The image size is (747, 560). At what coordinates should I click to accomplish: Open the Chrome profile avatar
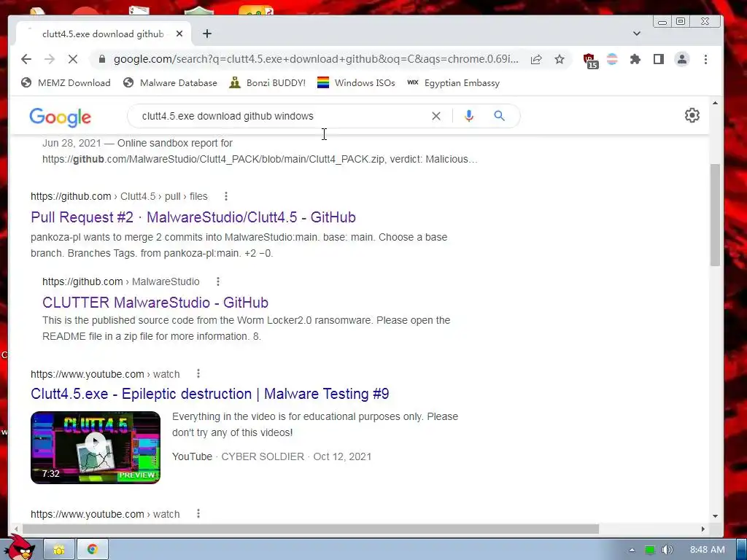[x=682, y=59]
